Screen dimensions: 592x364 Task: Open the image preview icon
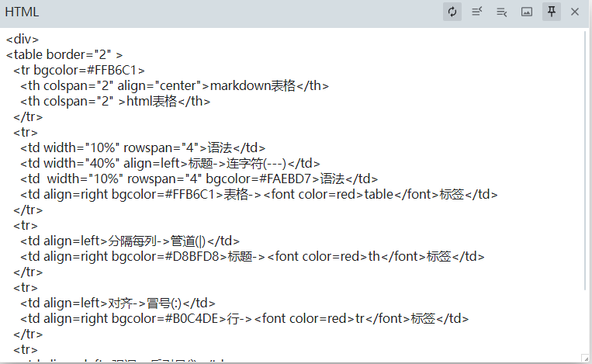pyautogui.click(x=527, y=12)
